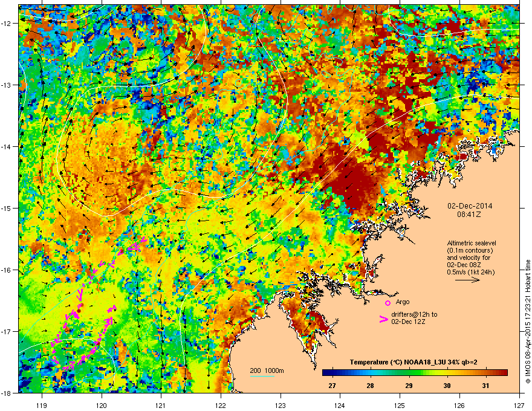Click the drifters@12h to legend text

(x=414, y=314)
